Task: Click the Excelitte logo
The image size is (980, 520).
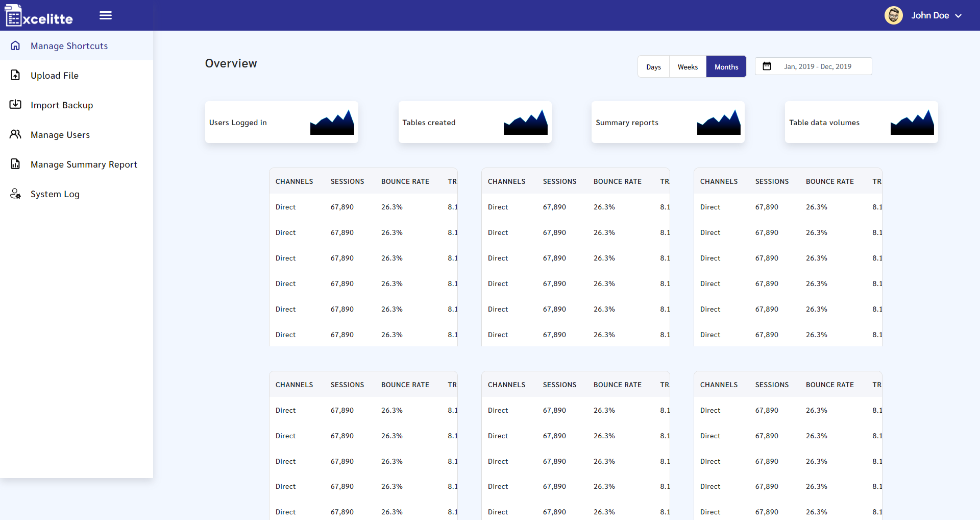Action: (38, 15)
